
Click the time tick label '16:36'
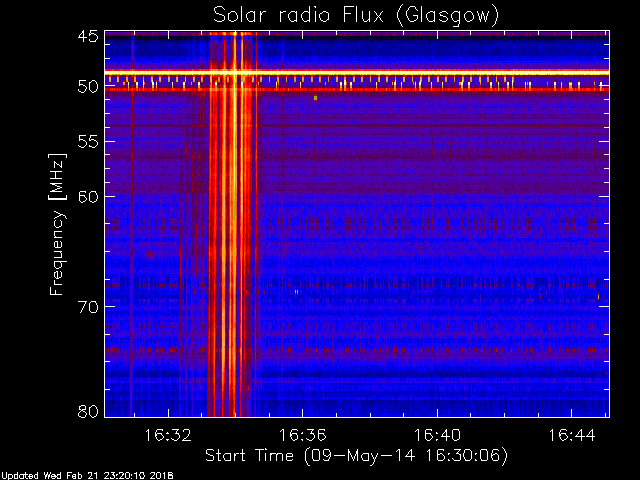[302, 435]
